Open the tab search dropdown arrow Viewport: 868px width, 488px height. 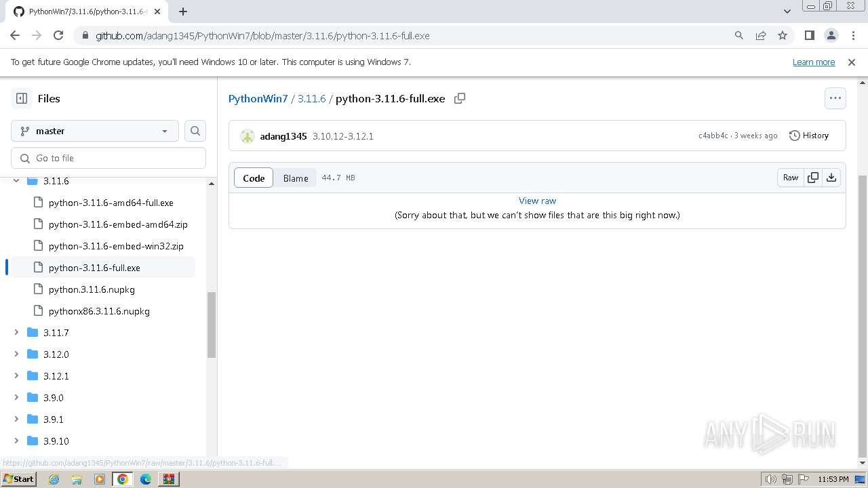point(787,12)
